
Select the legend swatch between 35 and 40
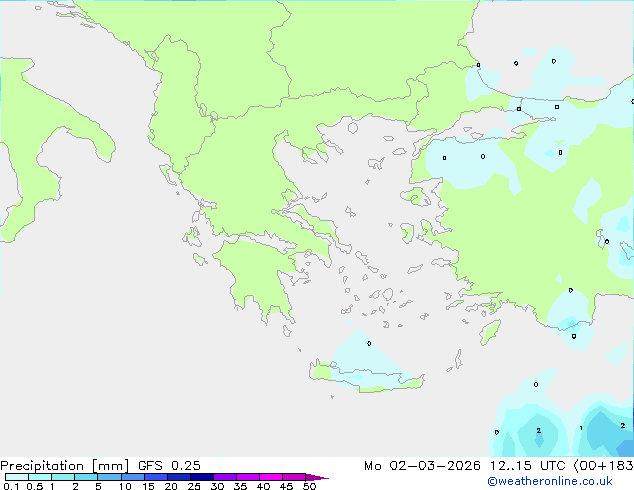coord(247,477)
